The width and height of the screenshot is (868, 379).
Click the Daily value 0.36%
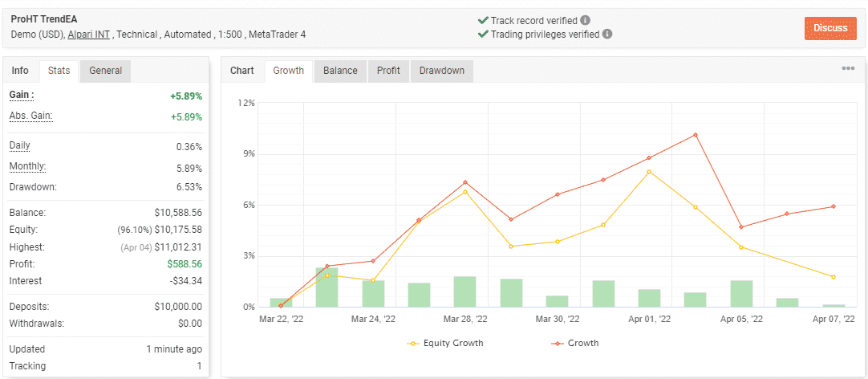[189, 147]
